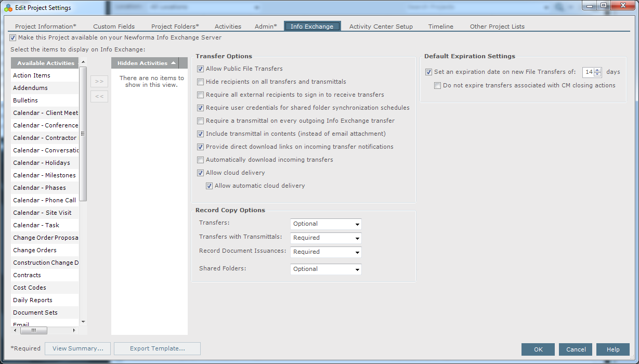Open Activity Center Setup tab
Image resolution: width=639 pixels, height=364 pixels.
pyautogui.click(x=381, y=27)
